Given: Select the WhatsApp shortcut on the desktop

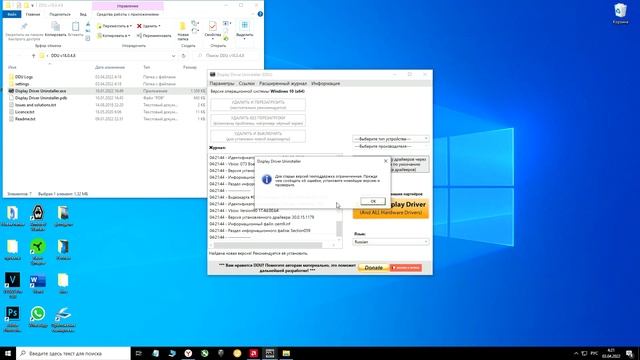Looking at the screenshot, I should coord(38,317).
